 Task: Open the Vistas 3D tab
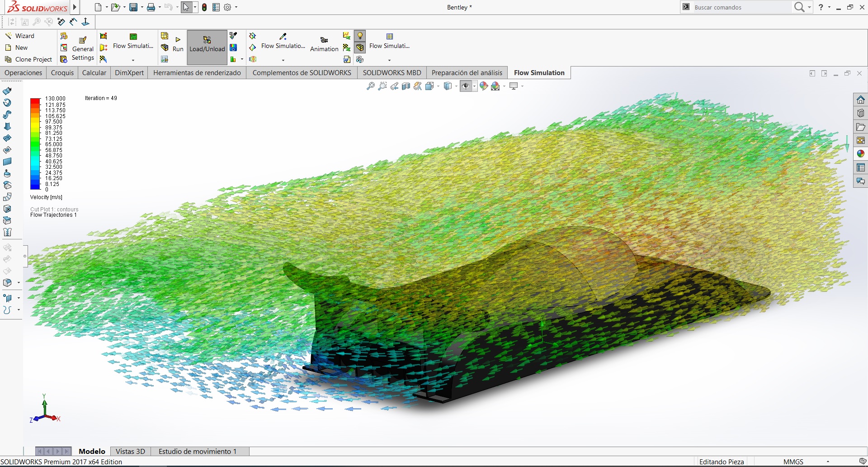click(130, 451)
